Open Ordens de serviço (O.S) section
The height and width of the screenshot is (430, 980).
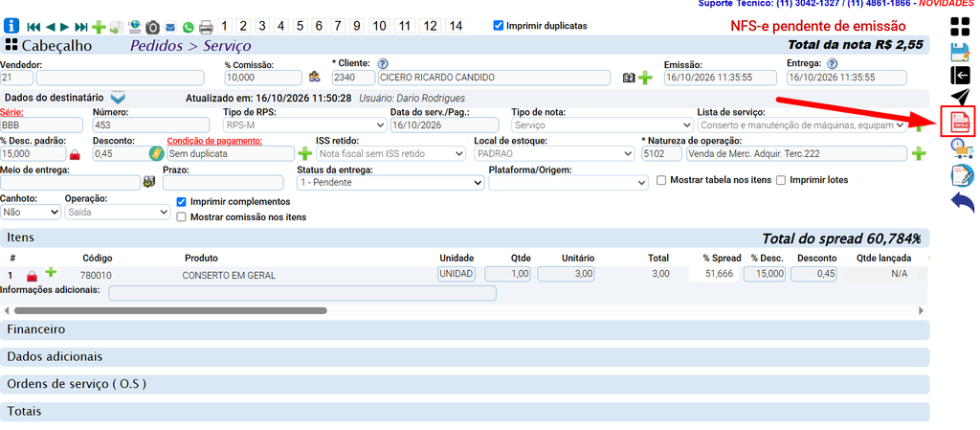click(465, 384)
